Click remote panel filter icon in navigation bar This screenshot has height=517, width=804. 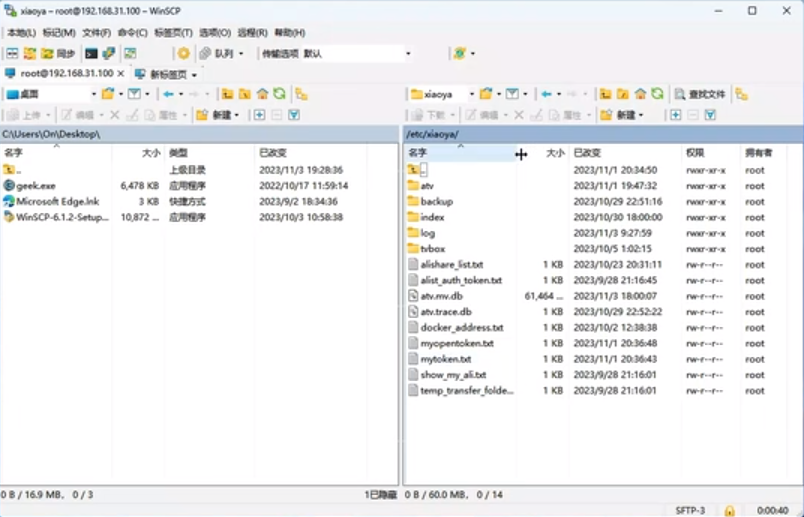tap(512, 94)
